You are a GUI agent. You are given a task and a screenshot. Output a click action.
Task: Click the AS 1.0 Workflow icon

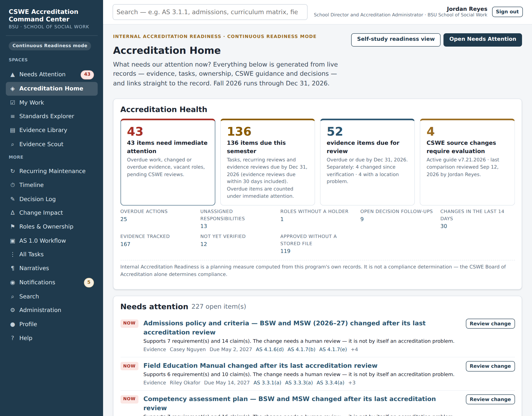[x=12, y=241]
